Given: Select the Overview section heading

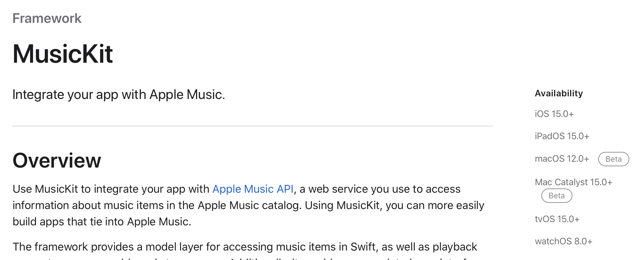Looking at the screenshot, I should pos(57,161).
